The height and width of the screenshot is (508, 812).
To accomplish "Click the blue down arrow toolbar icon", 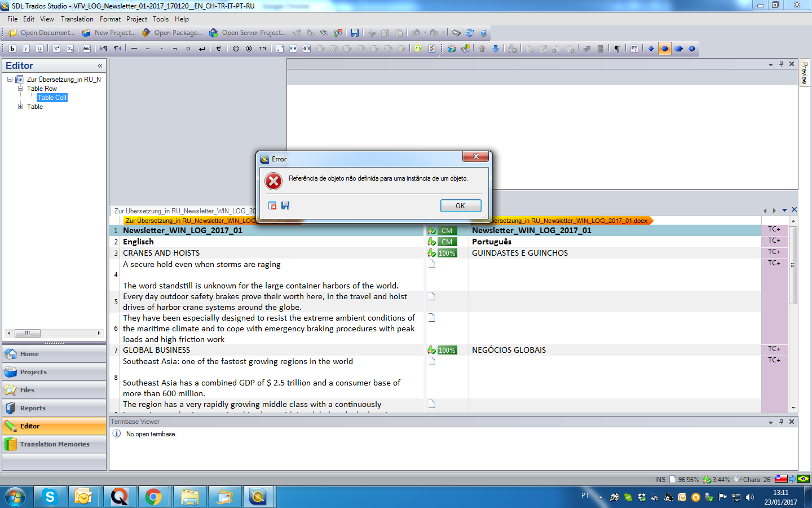I will coord(496,49).
